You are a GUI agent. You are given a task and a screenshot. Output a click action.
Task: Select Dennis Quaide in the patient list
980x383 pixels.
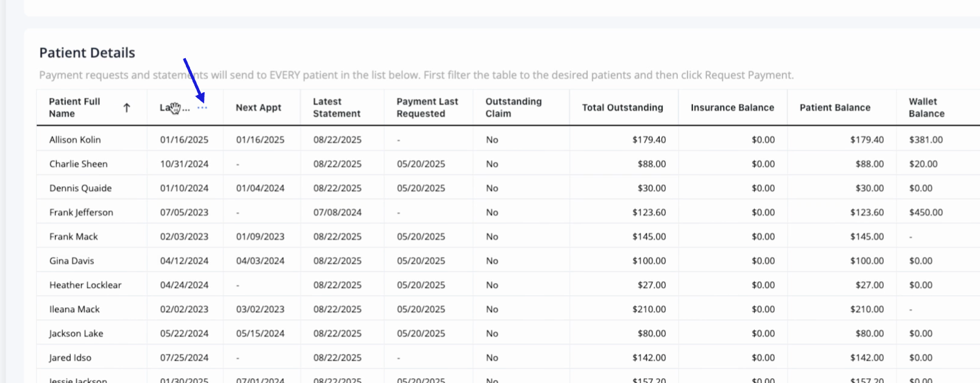click(81, 188)
